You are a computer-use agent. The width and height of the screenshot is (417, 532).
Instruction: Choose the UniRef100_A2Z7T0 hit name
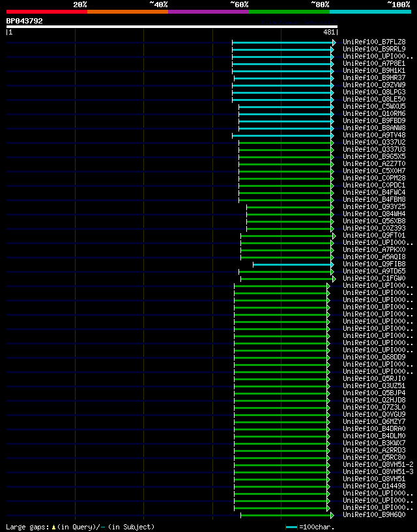point(374,163)
